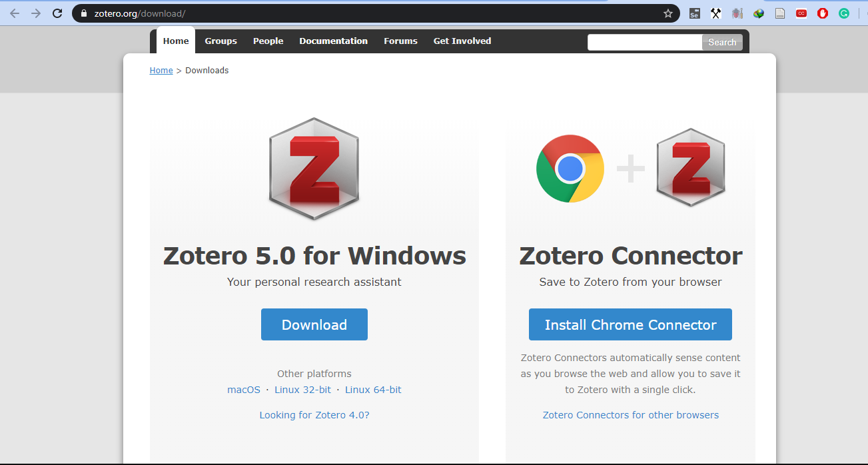The image size is (868, 465).
Task: Click the Zotero Connector heading
Action: pyautogui.click(x=631, y=256)
